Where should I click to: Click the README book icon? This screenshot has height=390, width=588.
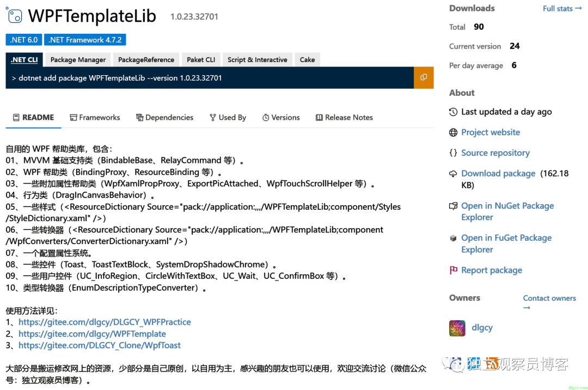(16, 117)
